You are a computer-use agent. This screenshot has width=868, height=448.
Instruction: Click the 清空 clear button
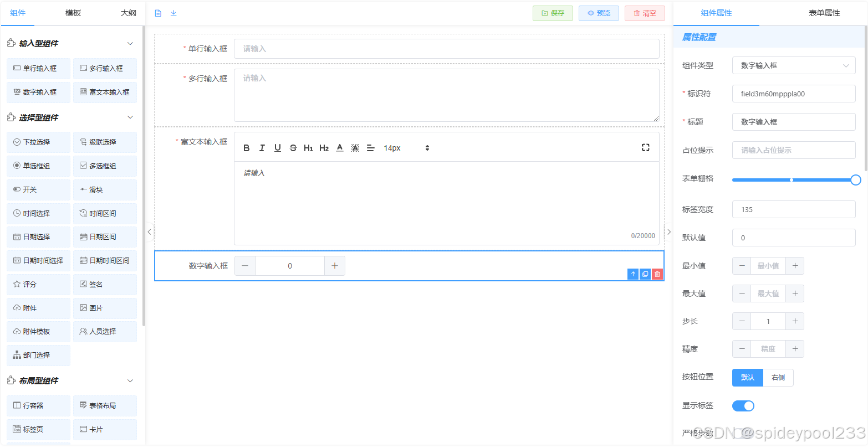pyautogui.click(x=645, y=13)
